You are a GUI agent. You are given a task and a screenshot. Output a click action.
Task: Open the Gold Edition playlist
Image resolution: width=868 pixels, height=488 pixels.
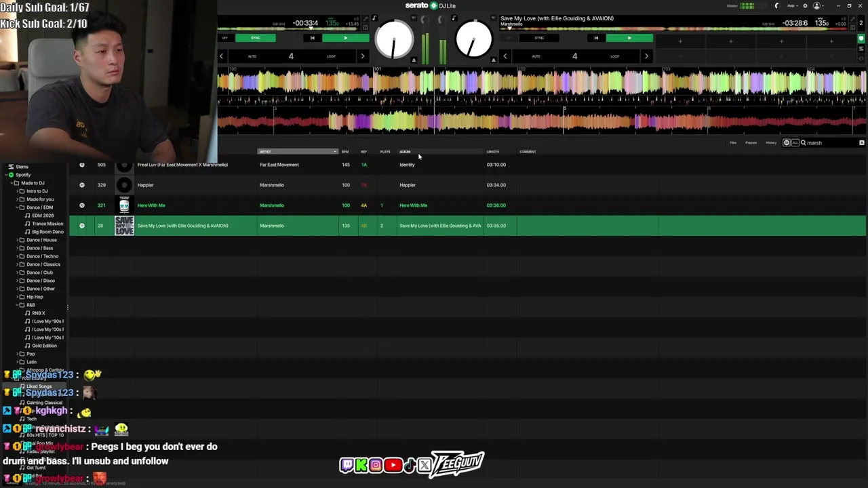[45, 346]
